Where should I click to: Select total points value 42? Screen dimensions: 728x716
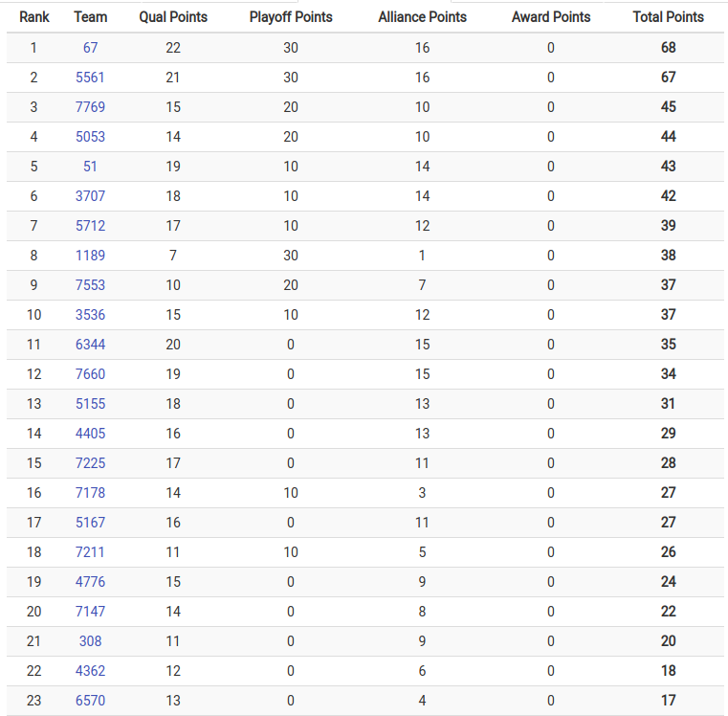[668, 196]
